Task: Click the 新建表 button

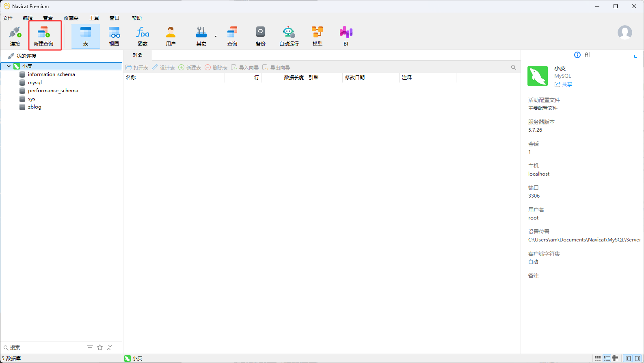Action: point(190,67)
